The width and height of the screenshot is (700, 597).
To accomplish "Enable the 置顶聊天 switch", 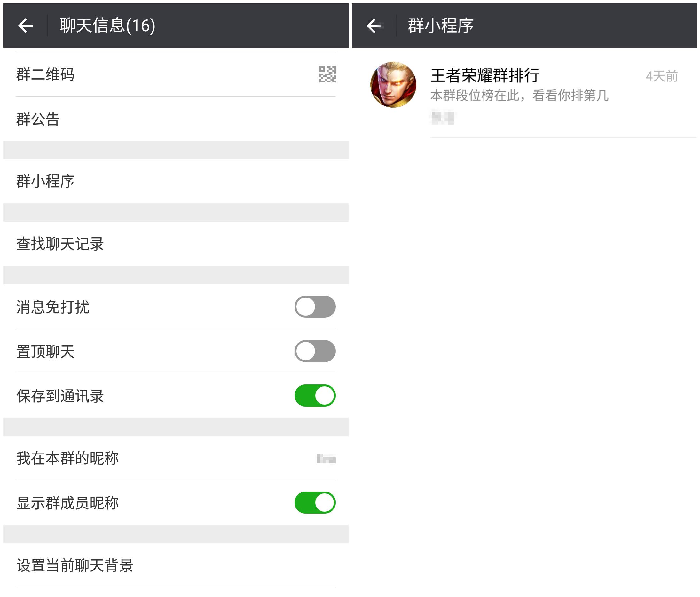I will [x=315, y=351].
